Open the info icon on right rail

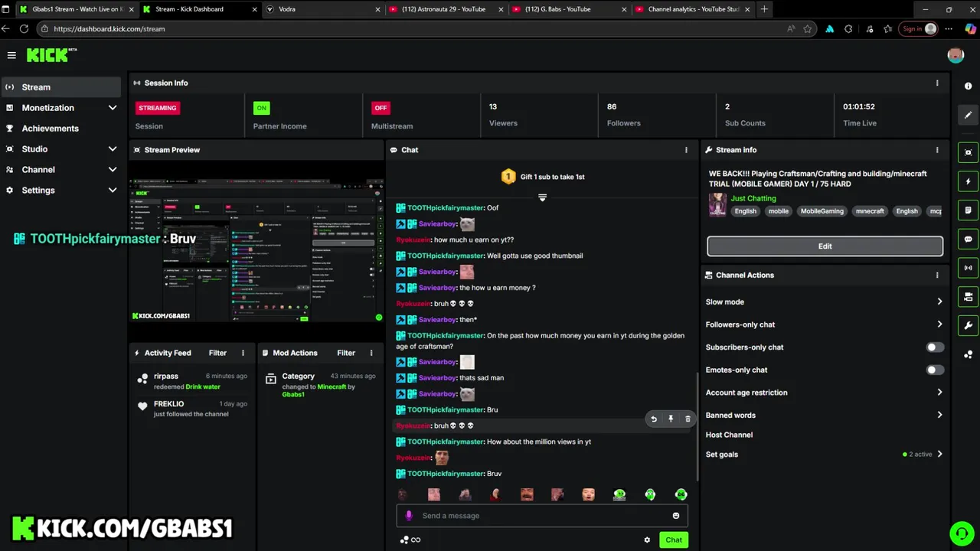point(969,86)
